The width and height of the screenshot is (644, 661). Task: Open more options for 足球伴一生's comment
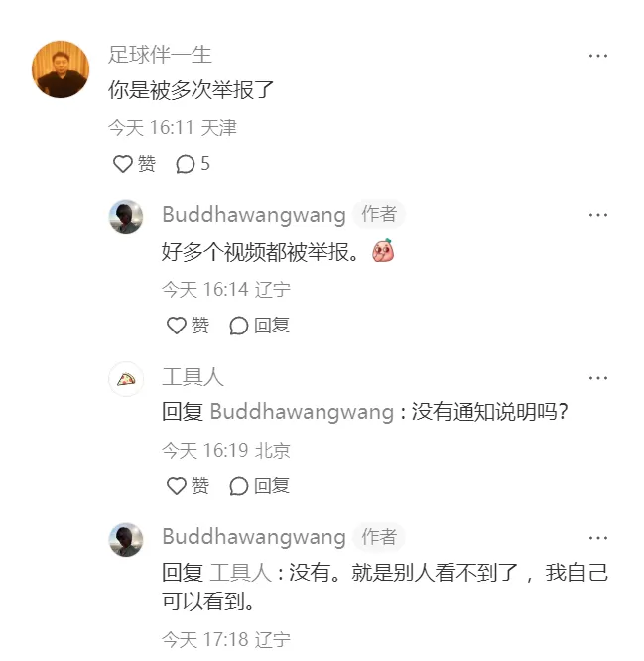pos(598,56)
